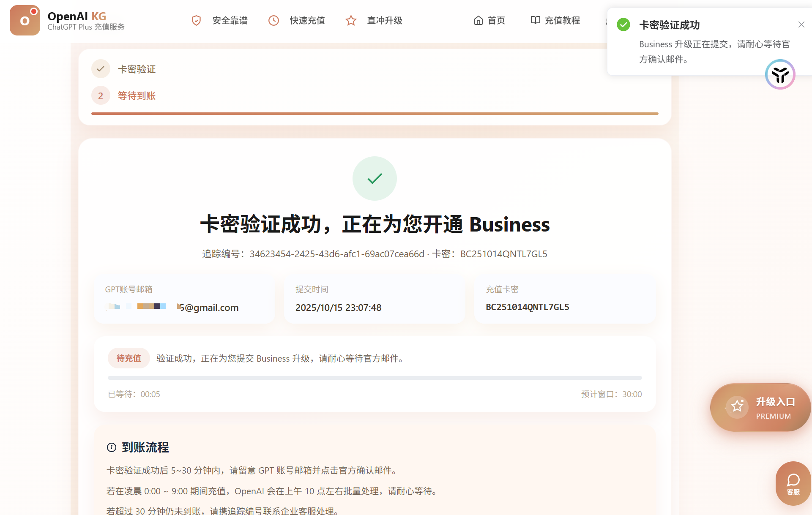Click the 升级入口 PREMIUM button

pos(760,407)
